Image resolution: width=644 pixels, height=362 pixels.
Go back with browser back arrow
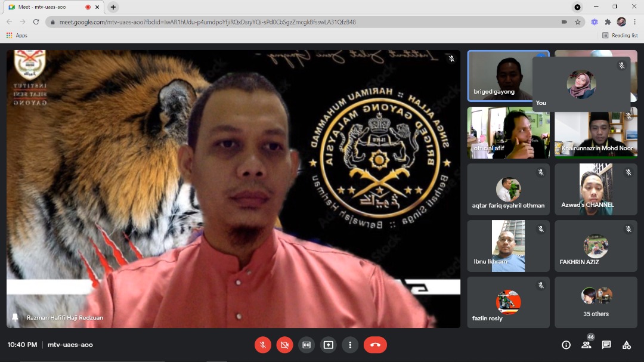[x=9, y=22]
